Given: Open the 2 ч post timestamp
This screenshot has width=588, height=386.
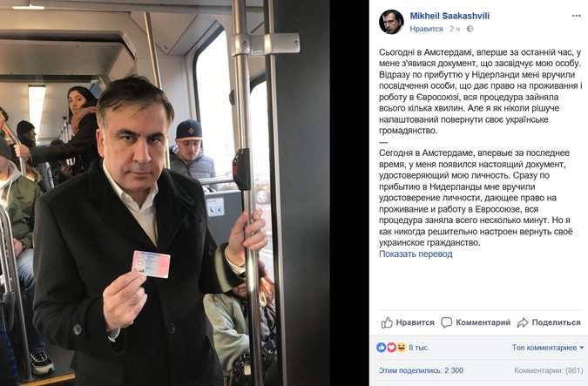Looking at the screenshot, I should click(455, 29).
